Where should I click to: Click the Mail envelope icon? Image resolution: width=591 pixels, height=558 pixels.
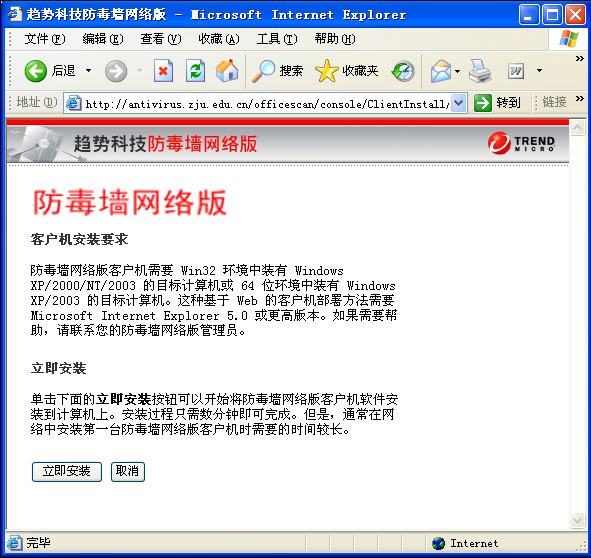pyautogui.click(x=441, y=71)
